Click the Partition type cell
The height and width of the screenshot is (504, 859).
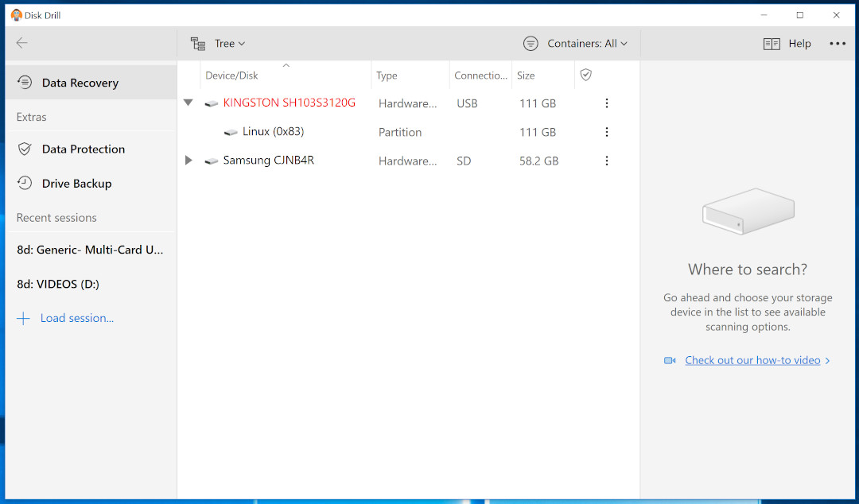point(400,132)
